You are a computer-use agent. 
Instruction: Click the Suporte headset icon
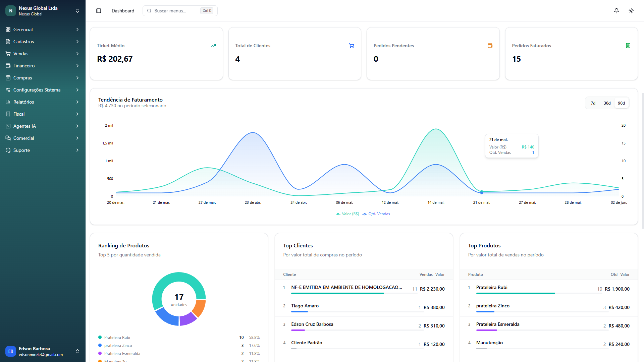tap(8, 150)
